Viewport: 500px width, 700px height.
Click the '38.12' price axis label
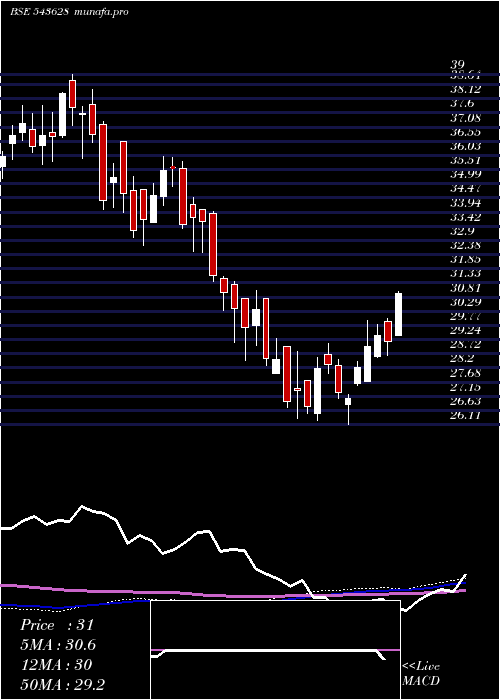466,90
